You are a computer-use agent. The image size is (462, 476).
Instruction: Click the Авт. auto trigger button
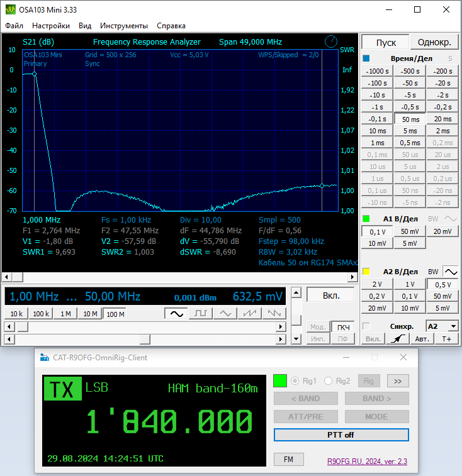422,339
